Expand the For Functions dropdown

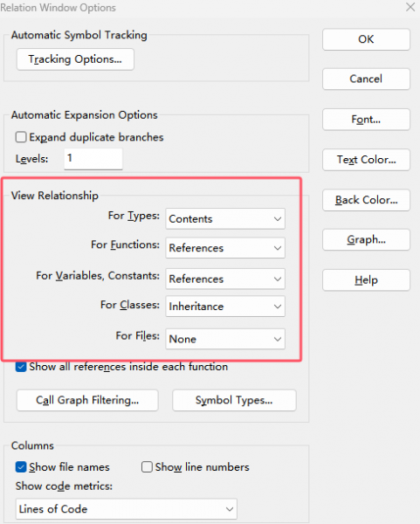click(225, 248)
